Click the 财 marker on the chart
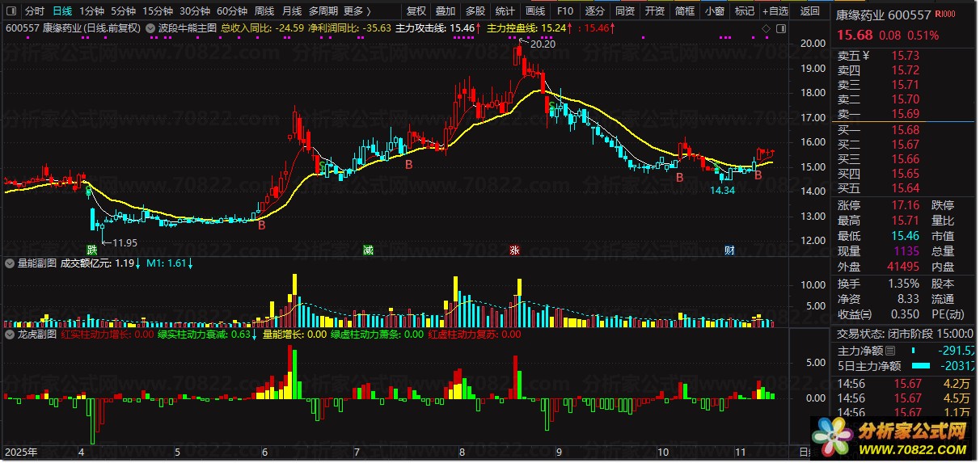980x463 pixels. 729,250
